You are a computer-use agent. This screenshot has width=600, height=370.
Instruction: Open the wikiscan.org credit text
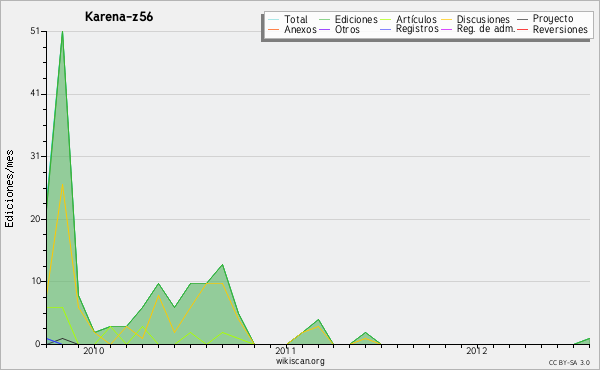click(300, 361)
